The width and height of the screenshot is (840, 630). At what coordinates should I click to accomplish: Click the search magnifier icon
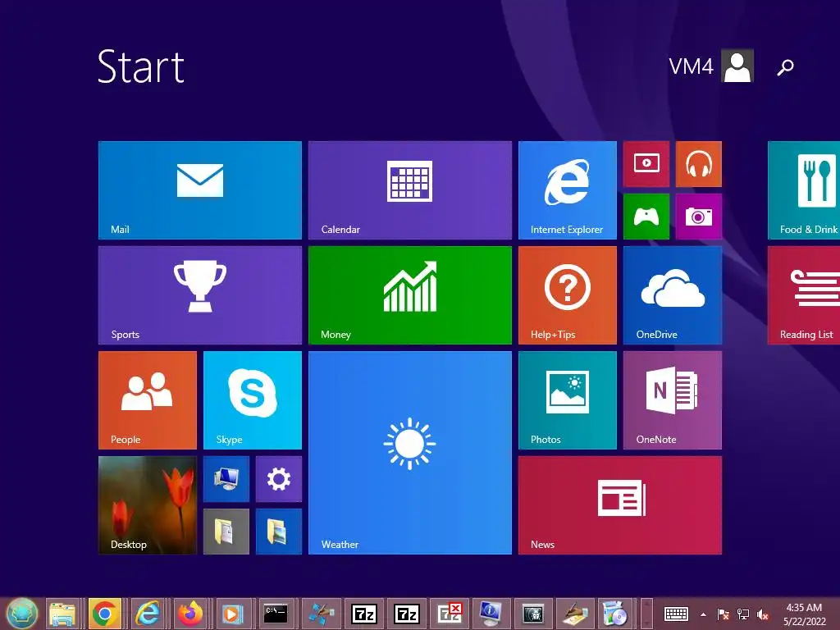[x=785, y=67]
